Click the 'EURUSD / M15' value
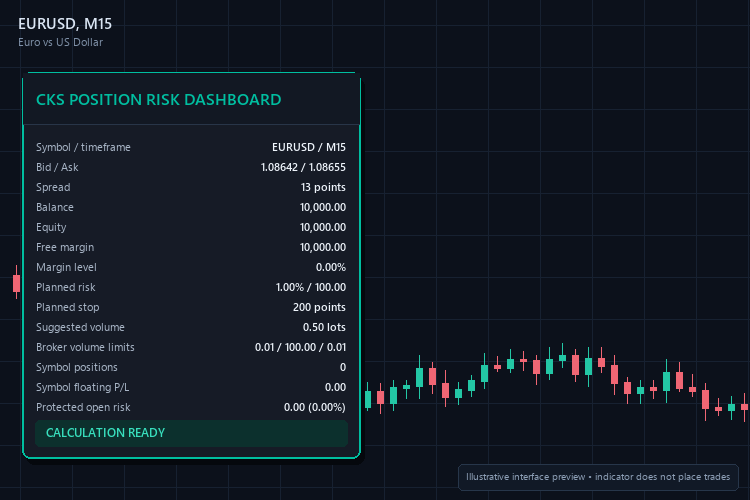Screen dimensions: 750x500 [x=309, y=147]
